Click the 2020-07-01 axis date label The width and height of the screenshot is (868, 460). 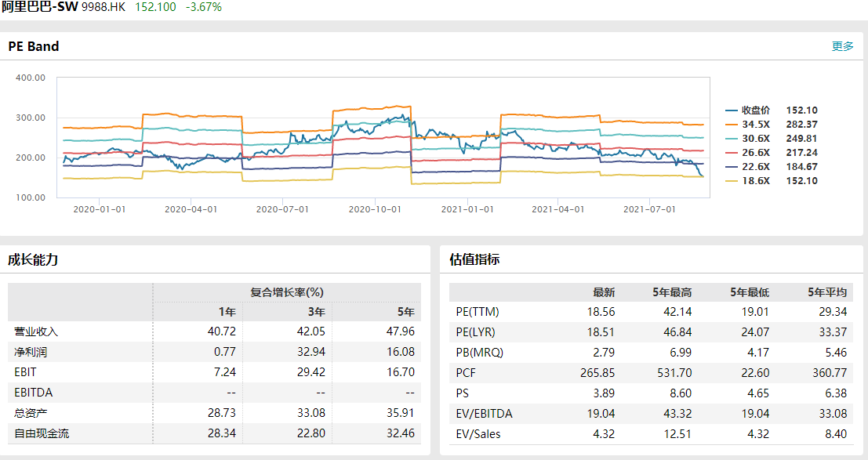point(282,209)
